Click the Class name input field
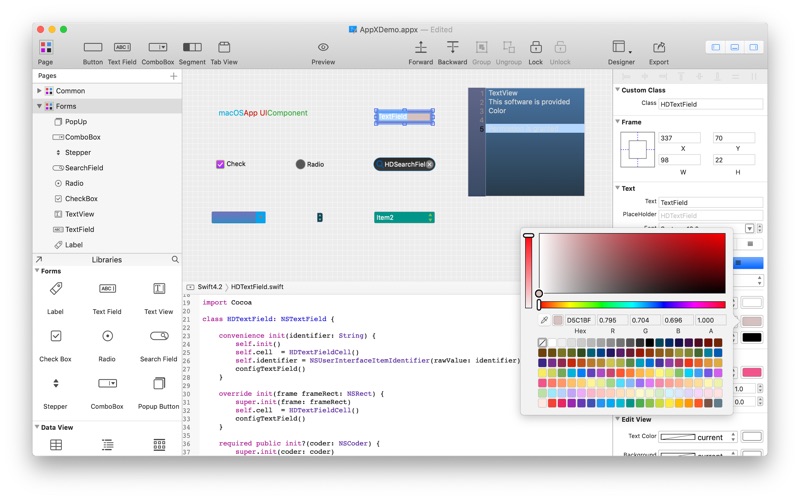The image size is (800, 500). coord(710,104)
